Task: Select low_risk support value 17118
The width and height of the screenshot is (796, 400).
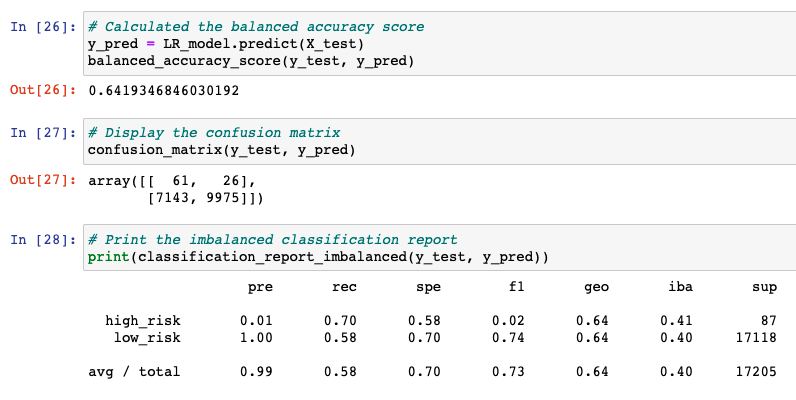Action: click(756, 338)
